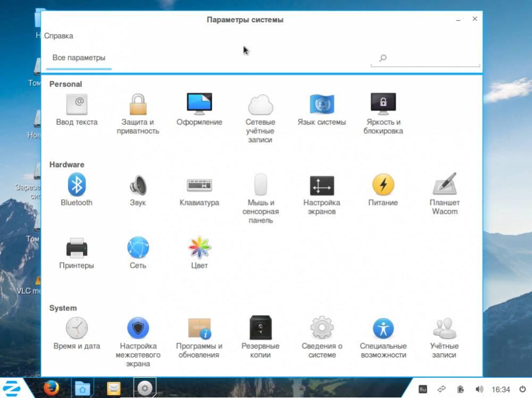532x398 pixels.
Task: Open Защита и приватность settings
Action: 138,105
